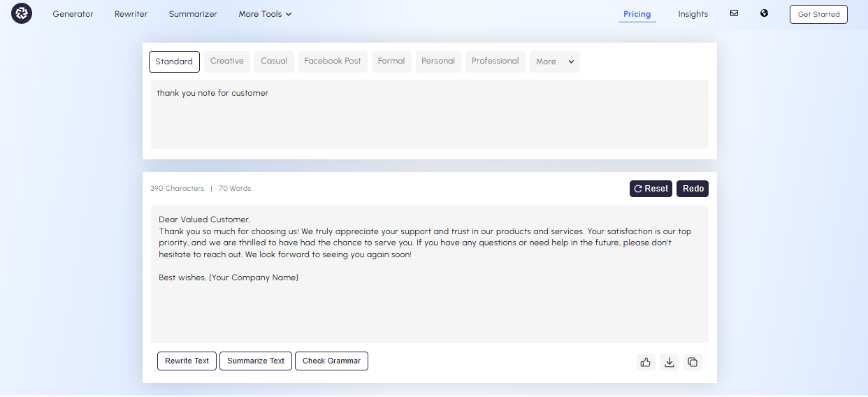868x397 pixels.
Task: Select the Standard tone tab
Action: point(174,62)
